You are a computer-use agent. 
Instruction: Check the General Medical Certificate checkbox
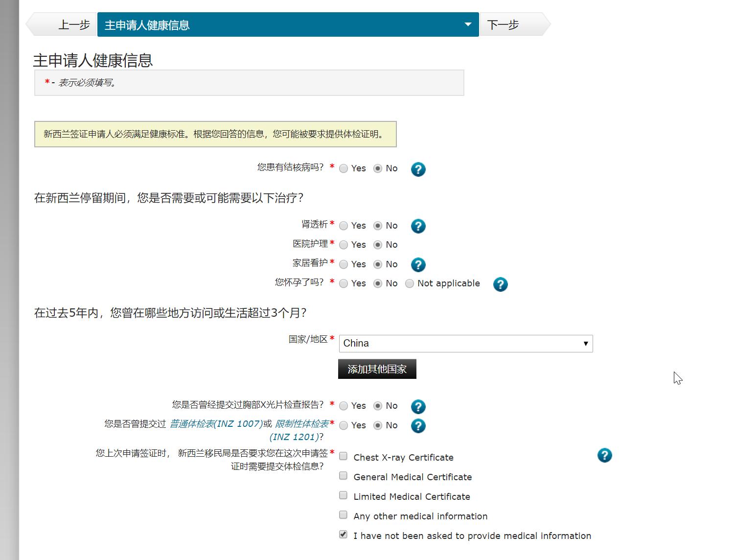click(343, 475)
